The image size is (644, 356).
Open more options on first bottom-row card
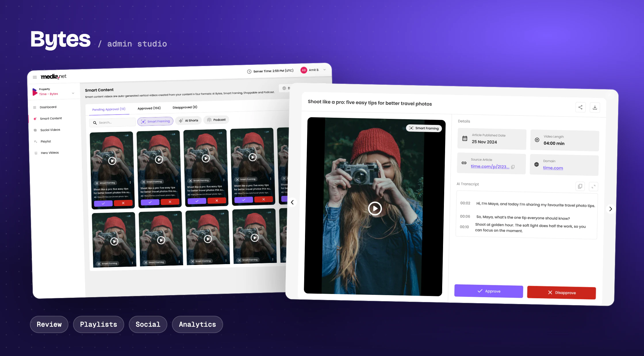tap(132, 263)
